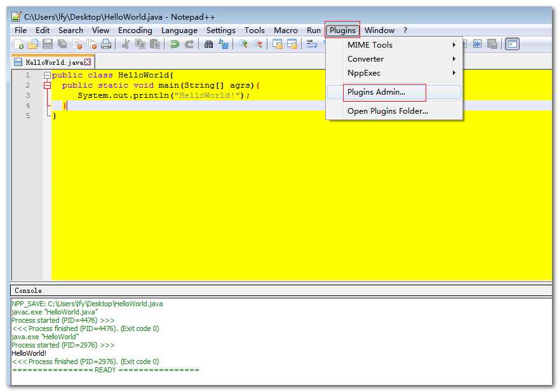559x392 pixels.
Task: Click the Print toolbar icon
Action: (106, 44)
